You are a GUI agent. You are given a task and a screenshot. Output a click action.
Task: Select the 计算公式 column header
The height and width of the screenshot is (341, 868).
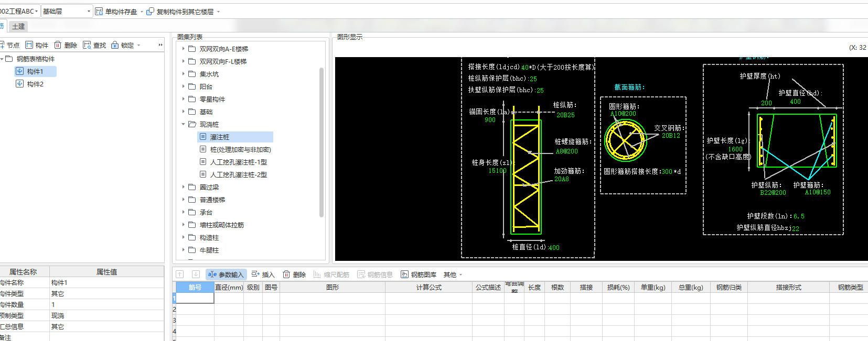429,287
